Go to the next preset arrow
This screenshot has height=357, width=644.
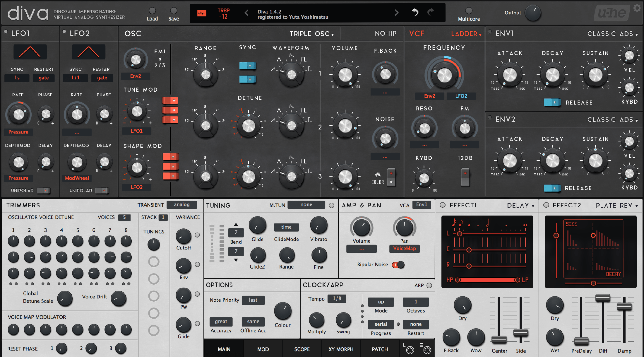click(x=397, y=13)
